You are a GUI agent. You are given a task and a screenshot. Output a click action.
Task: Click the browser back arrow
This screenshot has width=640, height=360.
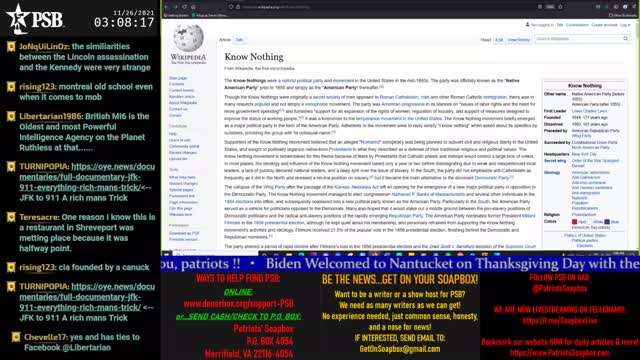point(166,7)
